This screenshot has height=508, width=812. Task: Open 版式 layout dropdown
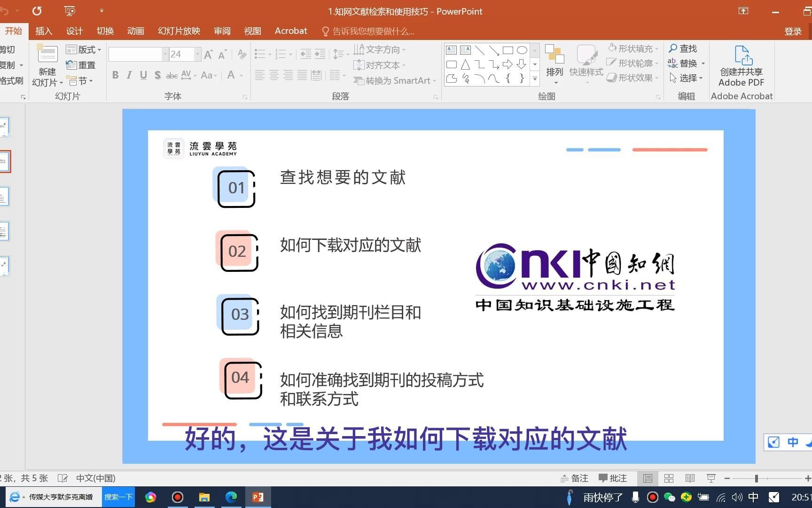pos(84,49)
